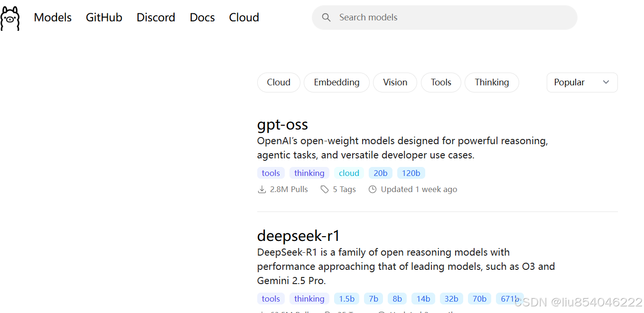Open the Models page
The image size is (644, 313).
pyautogui.click(x=53, y=18)
